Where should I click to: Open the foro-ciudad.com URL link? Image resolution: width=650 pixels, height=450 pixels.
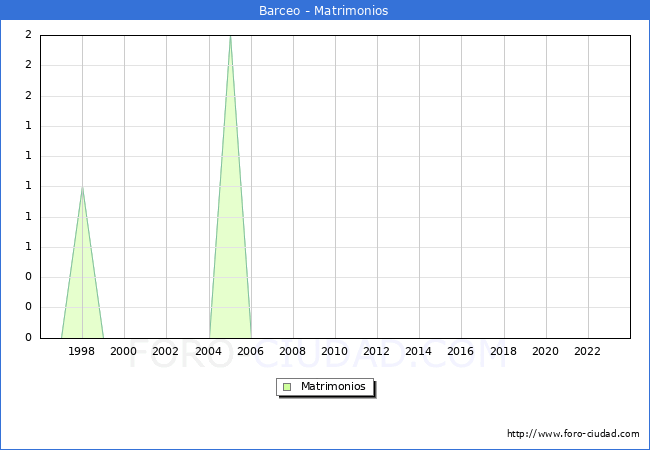(573, 434)
